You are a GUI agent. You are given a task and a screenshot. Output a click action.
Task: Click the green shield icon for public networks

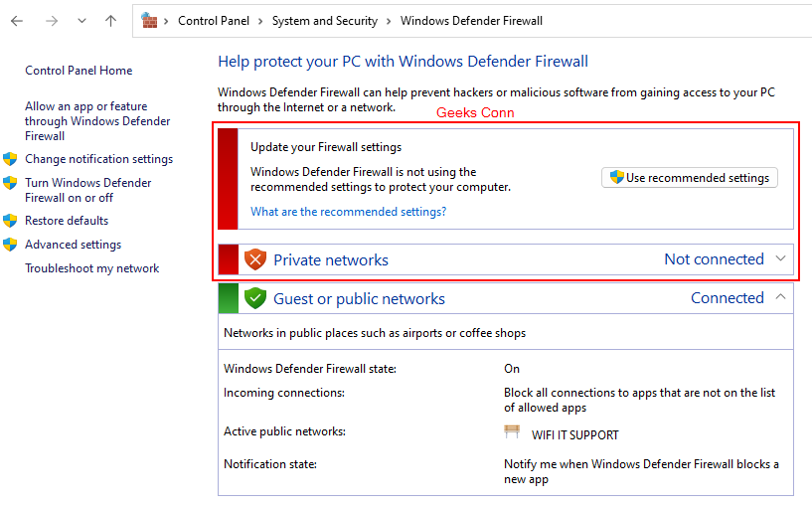(x=255, y=298)
